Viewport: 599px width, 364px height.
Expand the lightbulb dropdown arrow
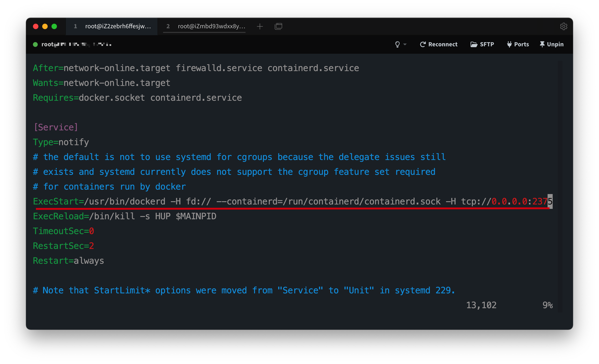click(405, 44)
